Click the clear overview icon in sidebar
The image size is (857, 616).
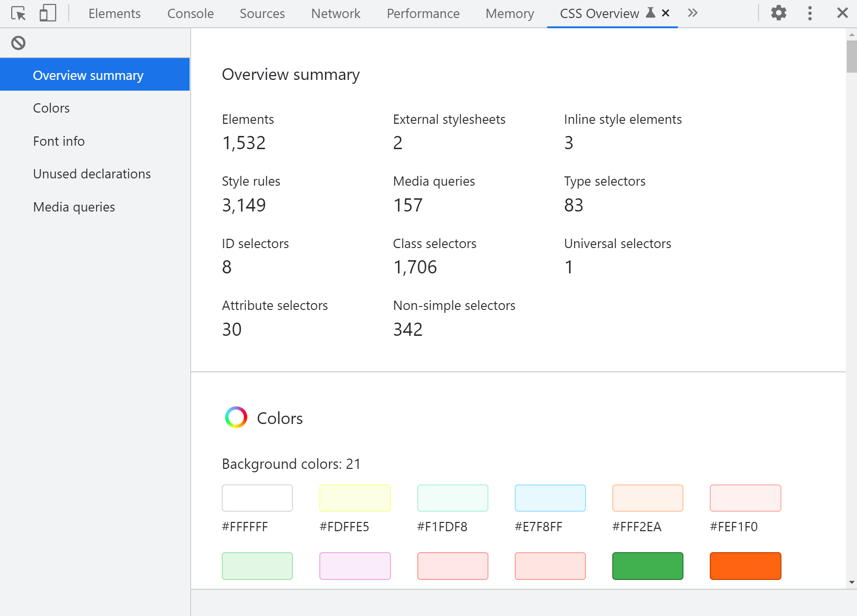tap(19, 43)
